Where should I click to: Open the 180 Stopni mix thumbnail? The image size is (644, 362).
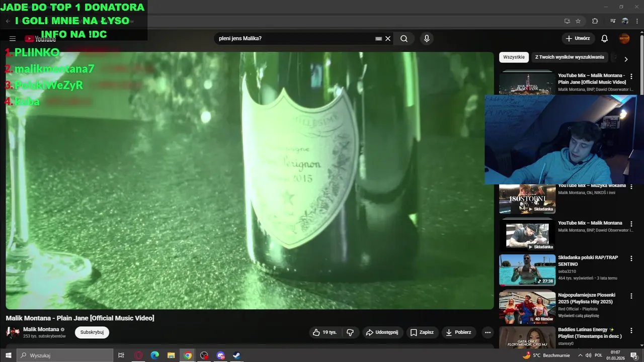[x=527, y=199]
